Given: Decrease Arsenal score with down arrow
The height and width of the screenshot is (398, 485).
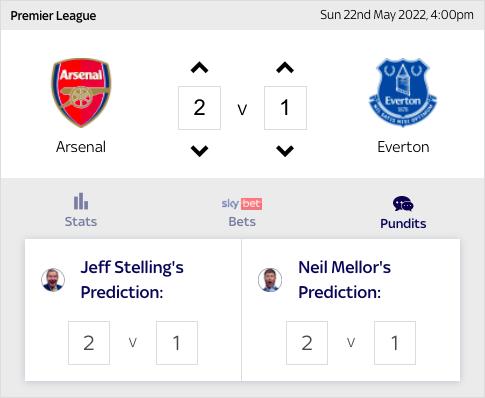Looking at the screenshot, I should coord(199,151).
